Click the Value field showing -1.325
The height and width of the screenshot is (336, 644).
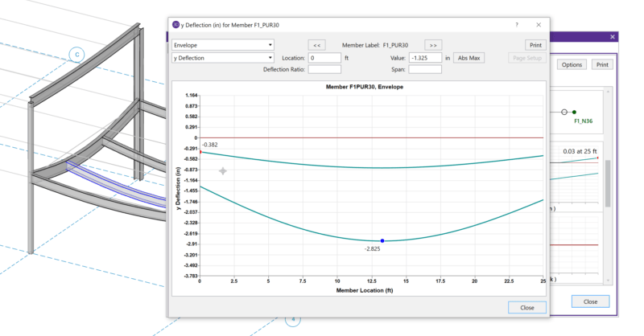coord(425,58)
